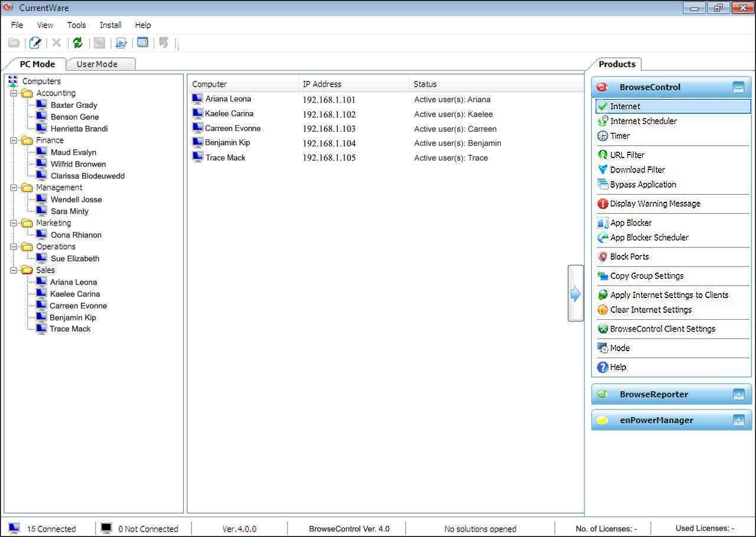Screen dimensions: 756x537
Task: Click the blue arrow panel splitter button
Action: [x=575, y=293]
